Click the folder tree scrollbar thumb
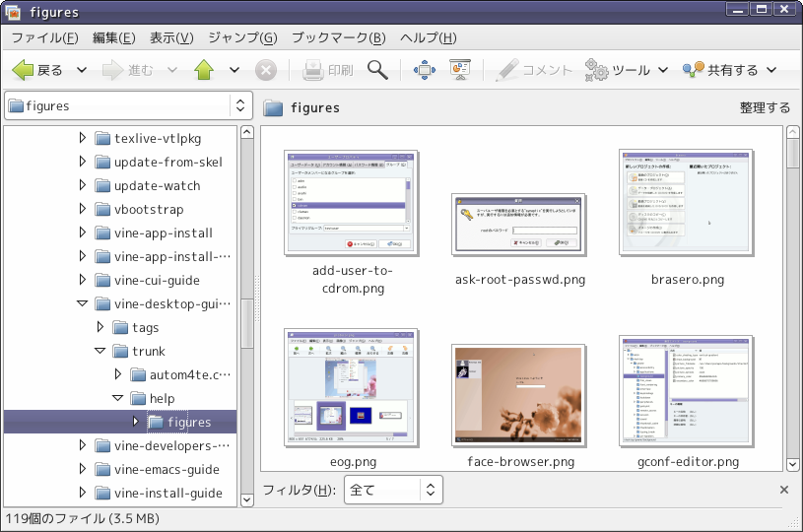 coord(247,324)
